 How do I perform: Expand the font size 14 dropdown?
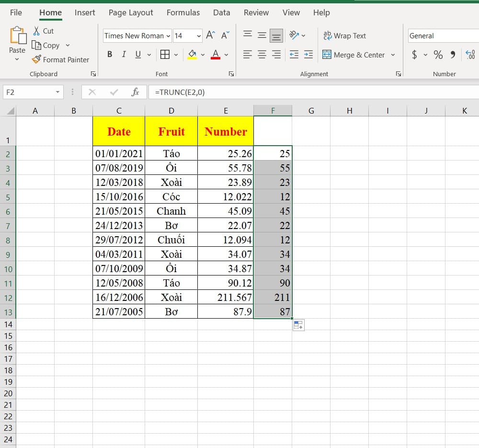coord(199,36)
